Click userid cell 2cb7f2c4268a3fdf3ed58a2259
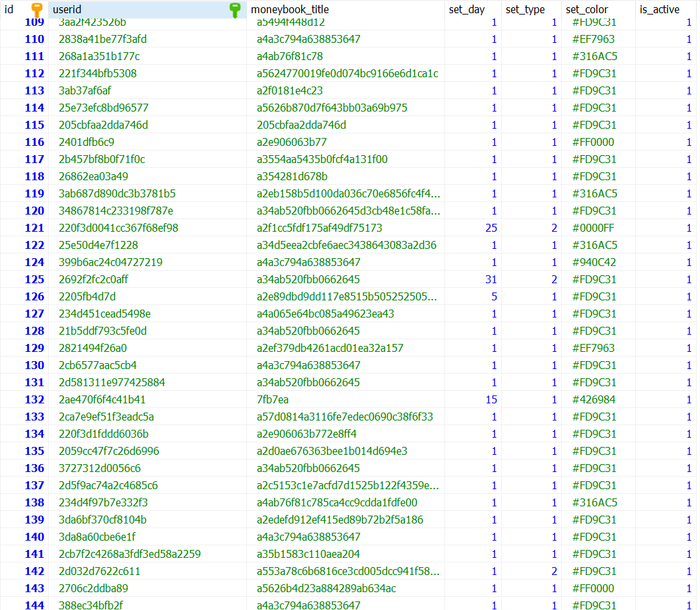The width and height of the screenshot is (700, 610). (x=129, y=554)
